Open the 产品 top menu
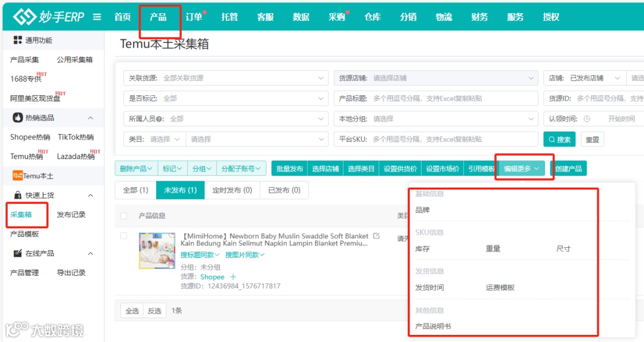 coord(158,17)
